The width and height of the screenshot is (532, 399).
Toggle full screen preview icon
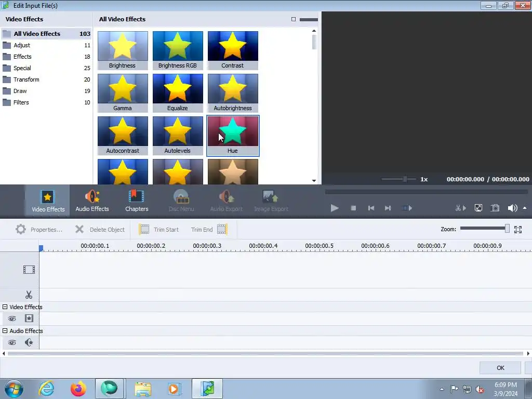[x=478, y=208]
